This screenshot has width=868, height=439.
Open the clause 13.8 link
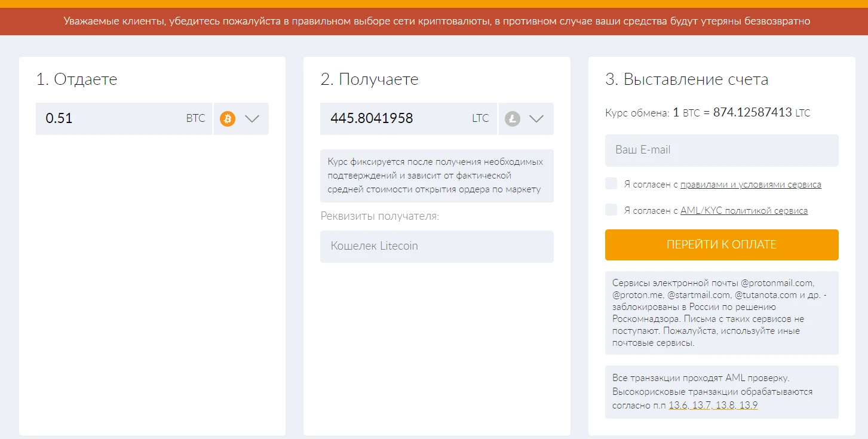(x=725, y=406)
